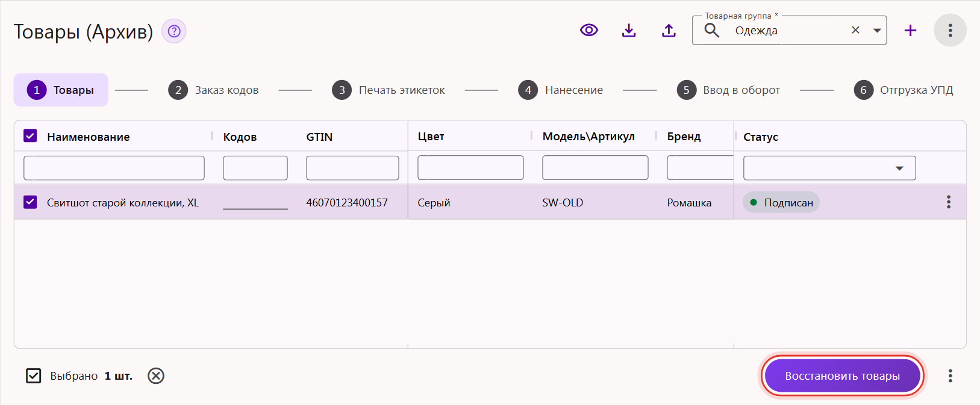The image size is (980, 405).
Task: Open the header three-dot menu
Action: tap(950, 30)
